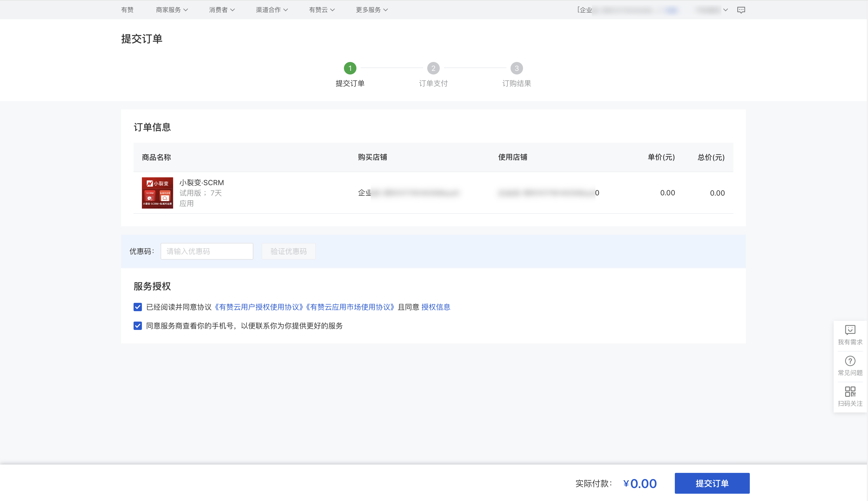868x501 pixels.
Task: Click the 常见问题 question mark icon
Action: (x=850, y=361)
